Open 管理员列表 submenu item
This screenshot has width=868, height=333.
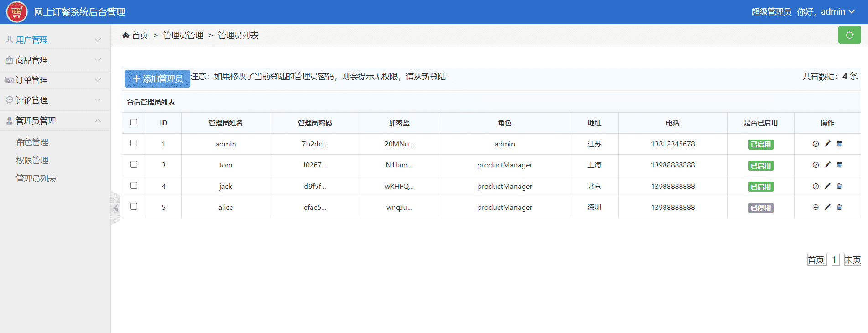click(36, 179)
